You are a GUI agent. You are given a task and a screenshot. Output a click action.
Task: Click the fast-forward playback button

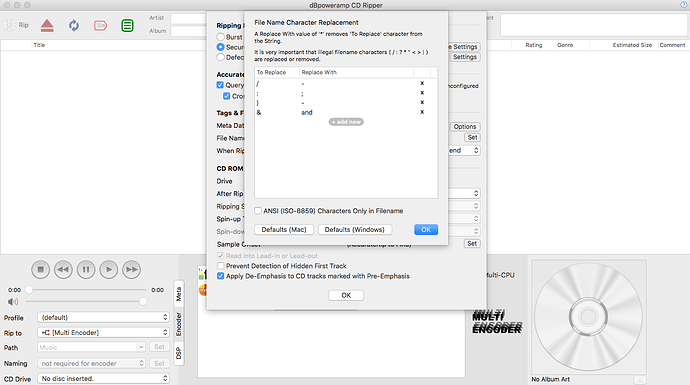[131, 269]
